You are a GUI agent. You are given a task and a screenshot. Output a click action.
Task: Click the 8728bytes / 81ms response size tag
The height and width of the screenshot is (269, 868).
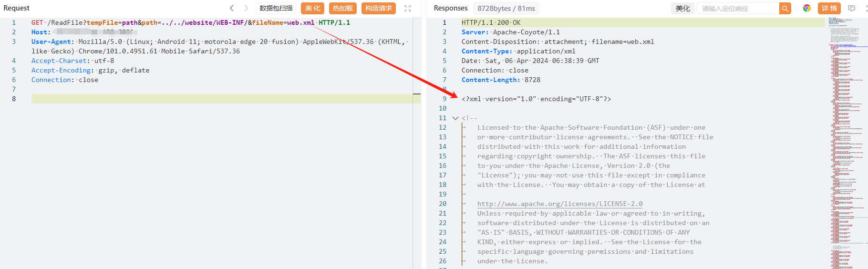[506, 8]
